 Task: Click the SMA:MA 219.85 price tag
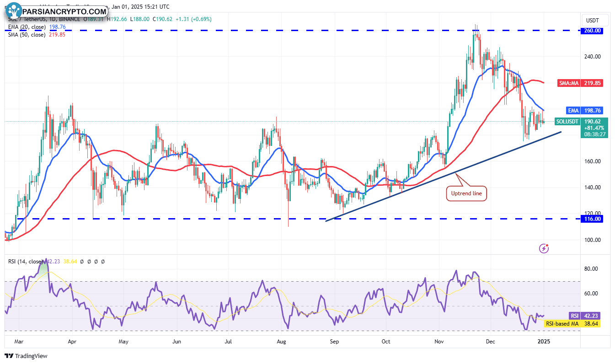(x=581, y=83)
